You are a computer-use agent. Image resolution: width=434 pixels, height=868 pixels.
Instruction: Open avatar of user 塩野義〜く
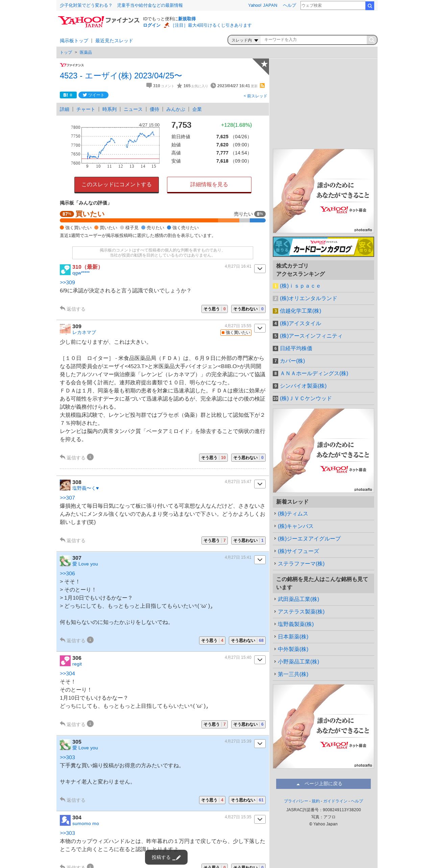point(65,485)
